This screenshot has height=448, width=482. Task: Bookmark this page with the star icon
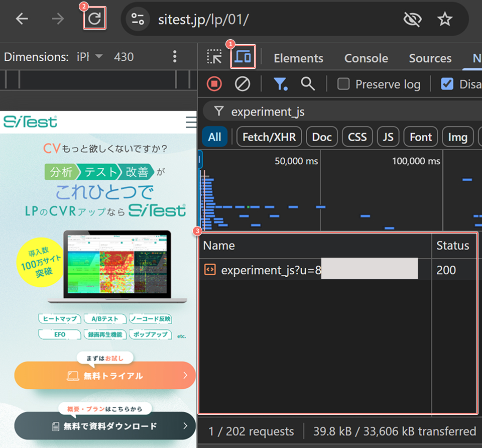click(445, 20)
